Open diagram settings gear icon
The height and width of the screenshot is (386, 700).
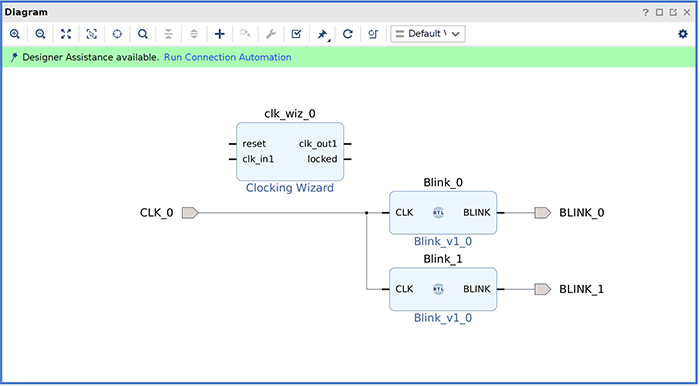pyautogui.click(x=683, y=34)
